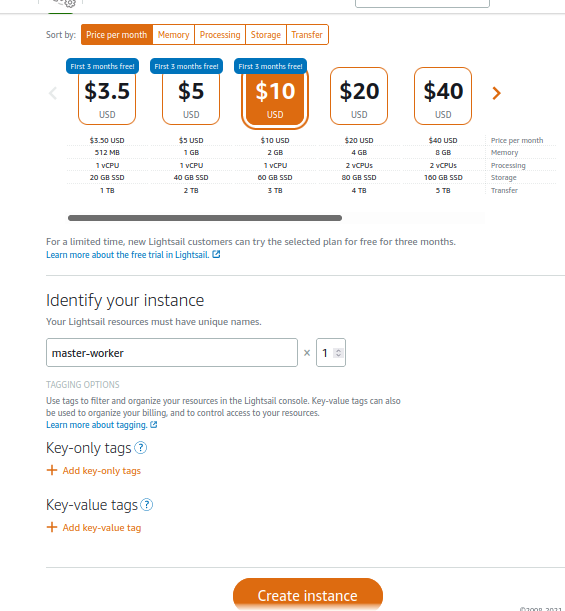Screen dimensions: 565x611
Task: Open Learn more about the free trial link
Action: (x=128, y=255)
